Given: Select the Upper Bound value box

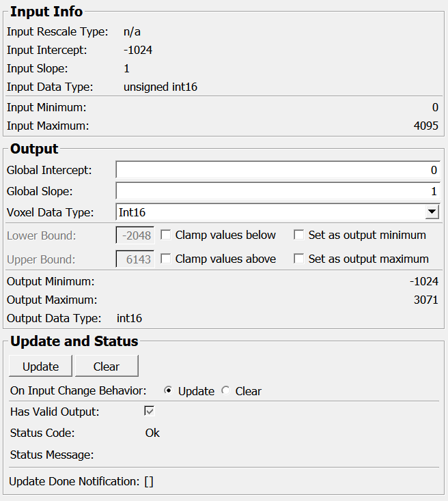Looking at the screenshot, I should (135, 259).
